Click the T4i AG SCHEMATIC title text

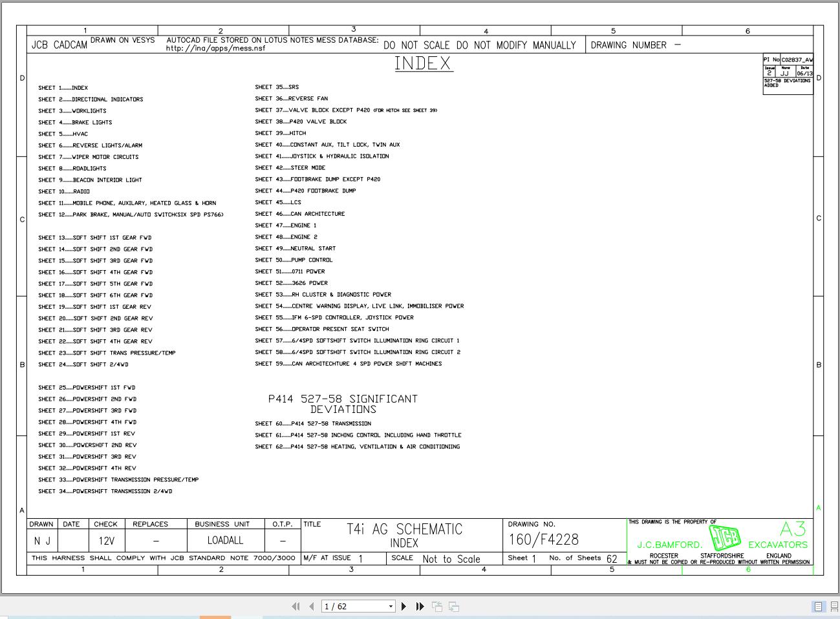405,529
